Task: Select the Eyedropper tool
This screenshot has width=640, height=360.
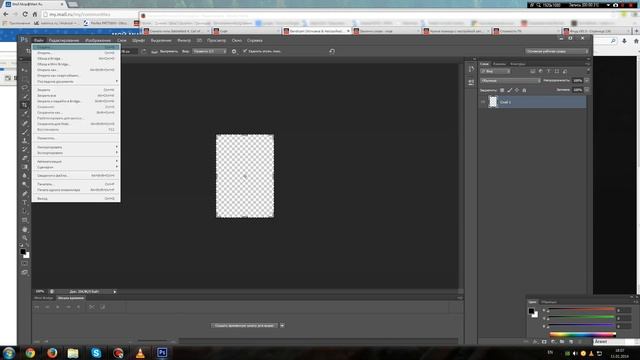Action: (x=24, y=114)
